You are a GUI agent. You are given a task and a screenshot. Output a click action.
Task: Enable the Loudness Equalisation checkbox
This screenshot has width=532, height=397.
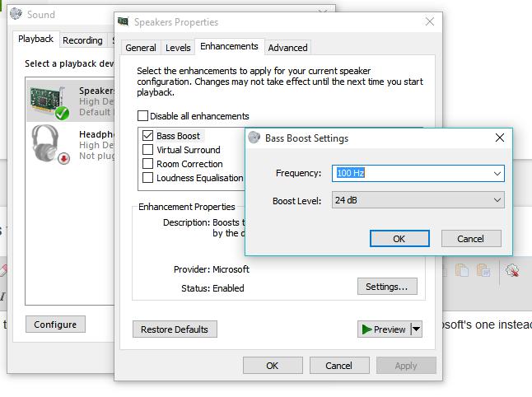[x=147, y=177]
